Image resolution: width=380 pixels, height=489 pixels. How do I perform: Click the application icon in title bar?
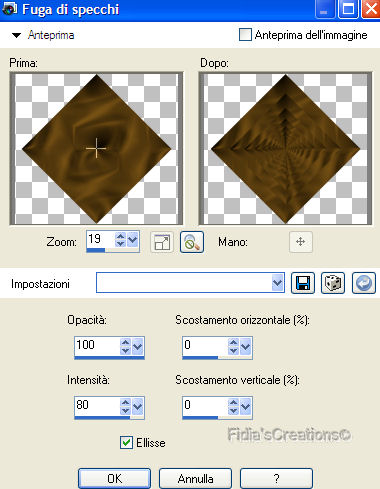click(x=9, y=9)
